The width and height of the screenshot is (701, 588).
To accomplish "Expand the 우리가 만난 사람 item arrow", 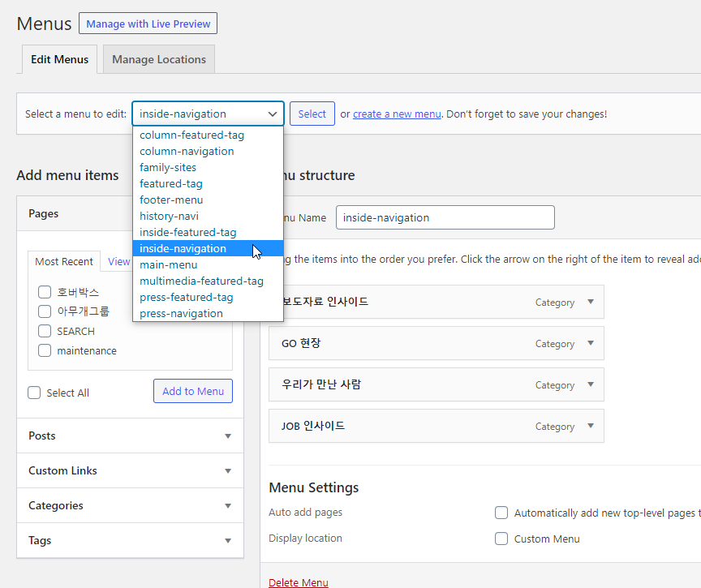I will point(591,384).
